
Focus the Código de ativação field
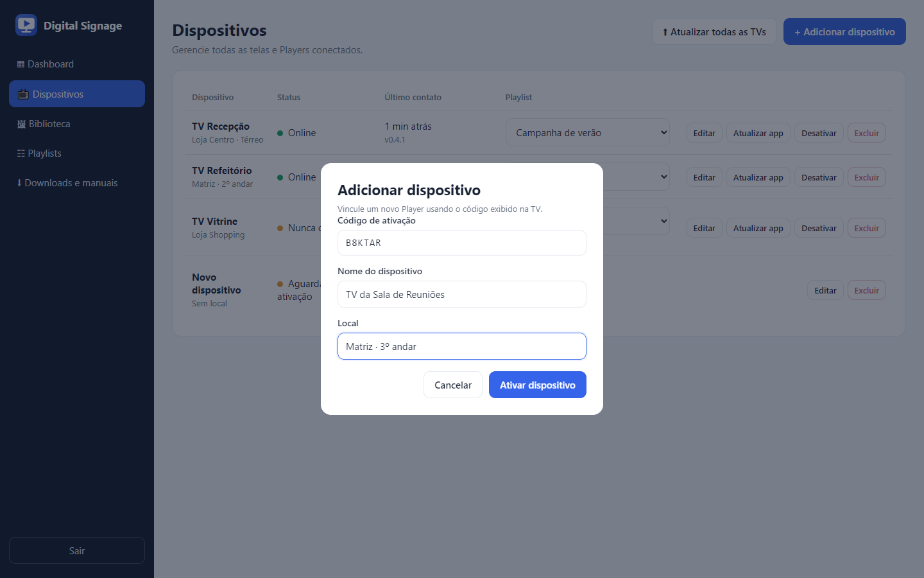(x=462, y=243)
